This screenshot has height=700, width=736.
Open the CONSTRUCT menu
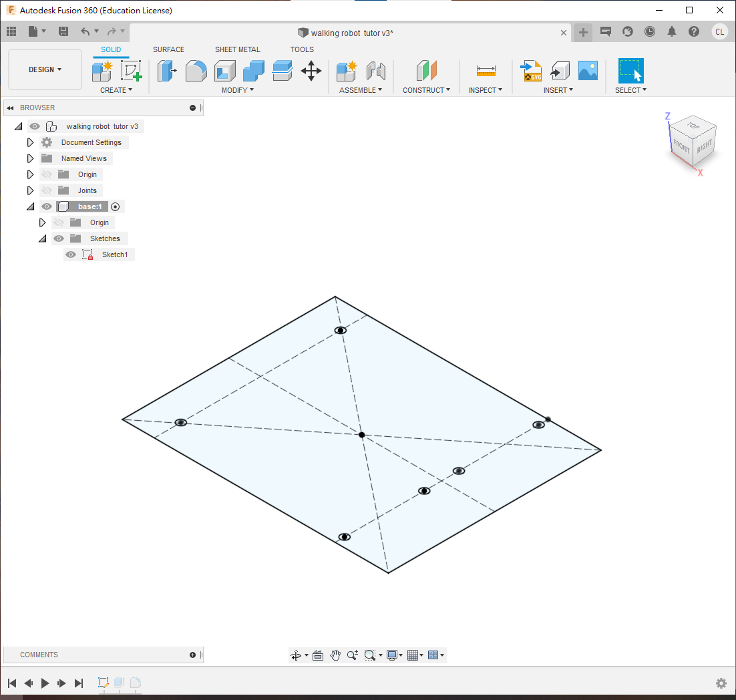point(426,90)
